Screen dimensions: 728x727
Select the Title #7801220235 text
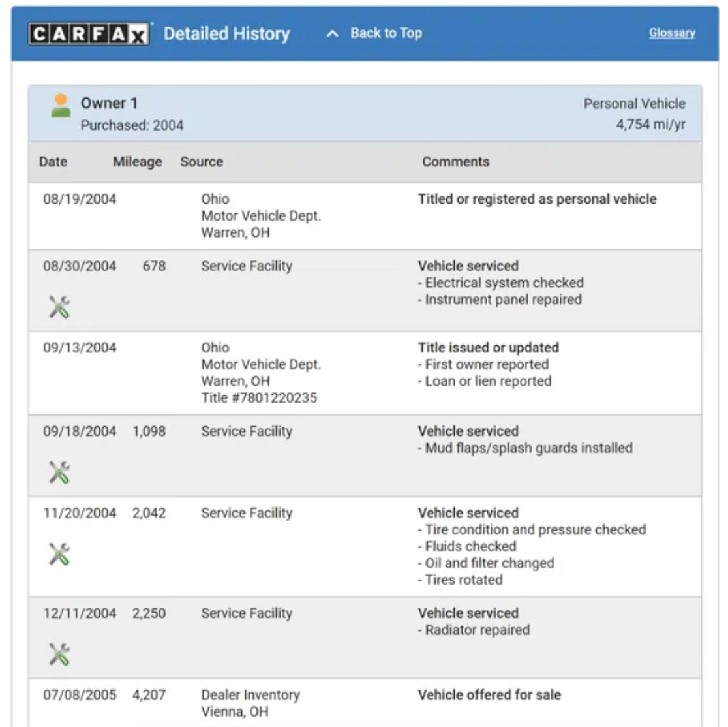pyautogui.click(x=259, y=398)
